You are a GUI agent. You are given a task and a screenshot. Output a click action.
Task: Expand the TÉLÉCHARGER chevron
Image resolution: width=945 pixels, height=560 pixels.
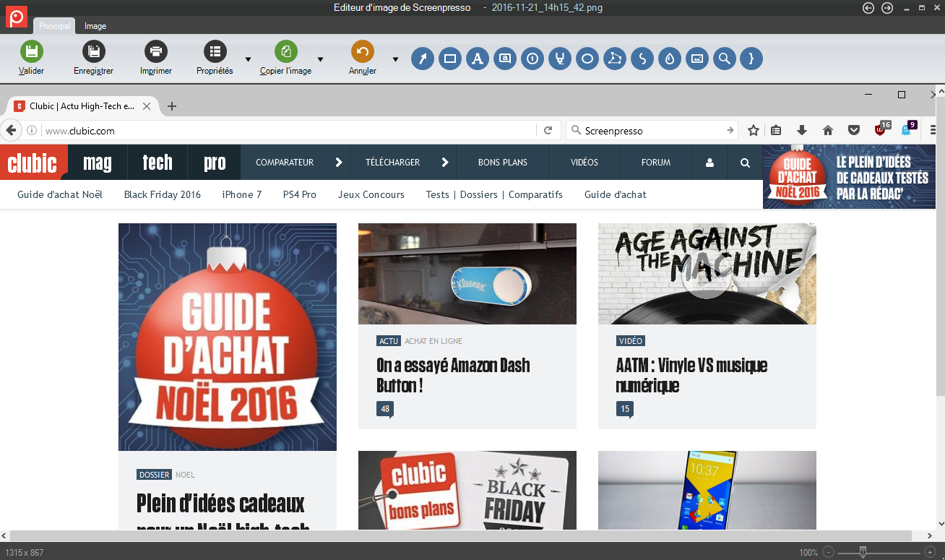tap(445, 163)
